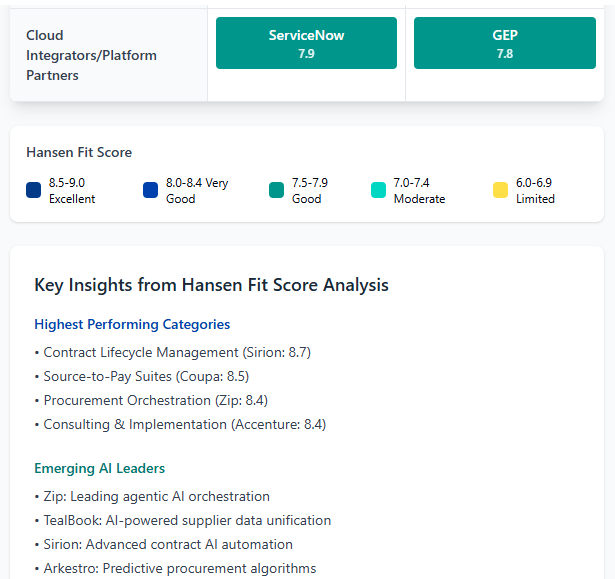Select the Procurement Orchestration Zip entry

155,400
